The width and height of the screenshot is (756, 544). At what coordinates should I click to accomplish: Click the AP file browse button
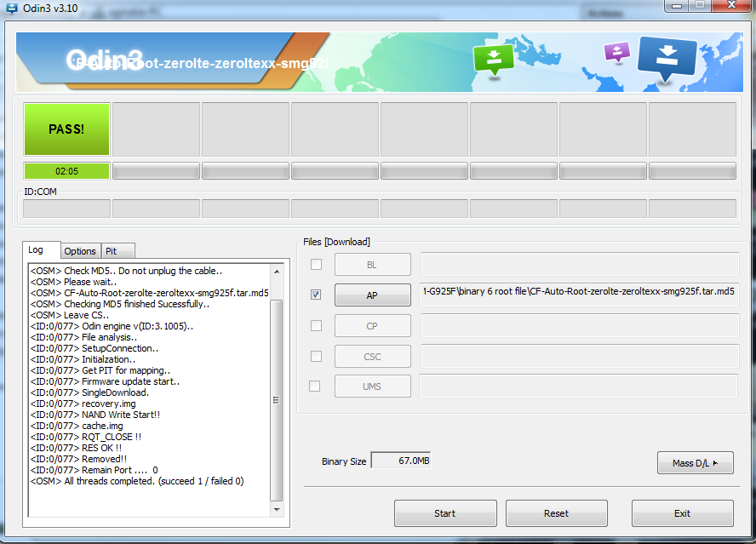(x=373, y=295)
